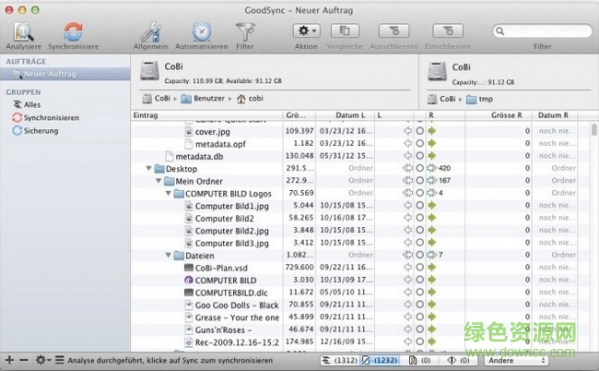This screenshot has height=371, width=599.
Task: Click the bottom list view icon
Action: (59, 360)
